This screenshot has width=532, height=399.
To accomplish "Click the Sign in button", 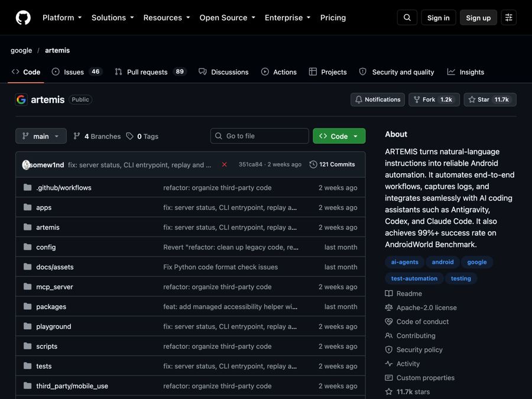I will 439,18.
